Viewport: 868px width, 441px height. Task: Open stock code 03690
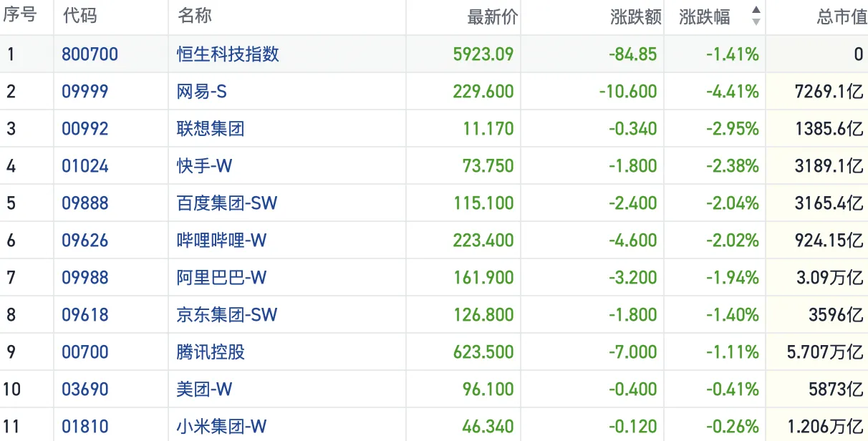point(85,389)
